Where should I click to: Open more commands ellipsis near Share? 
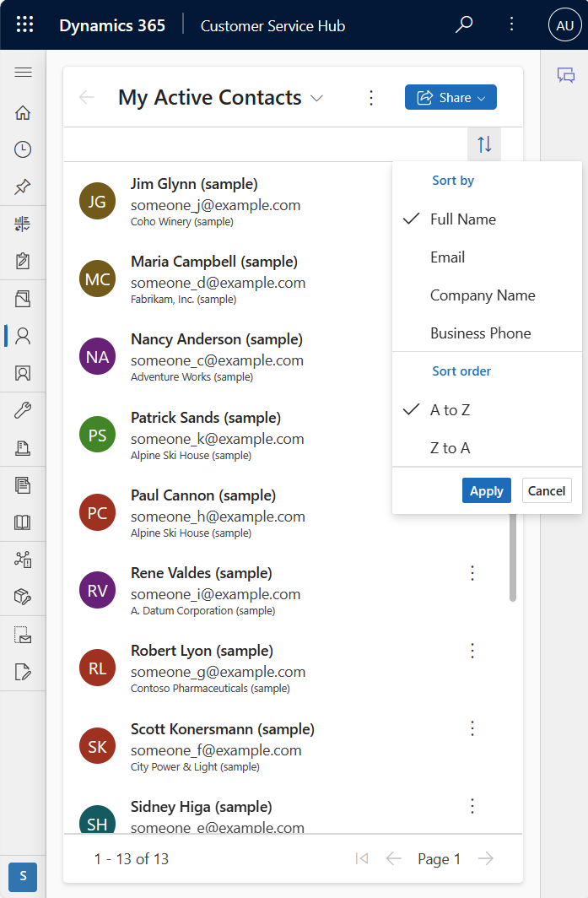point(371,98)
